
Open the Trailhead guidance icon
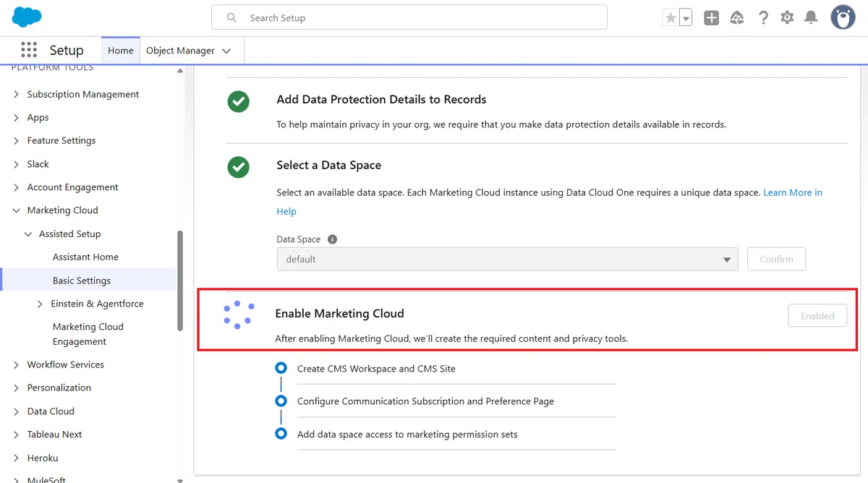click(737, 17)
